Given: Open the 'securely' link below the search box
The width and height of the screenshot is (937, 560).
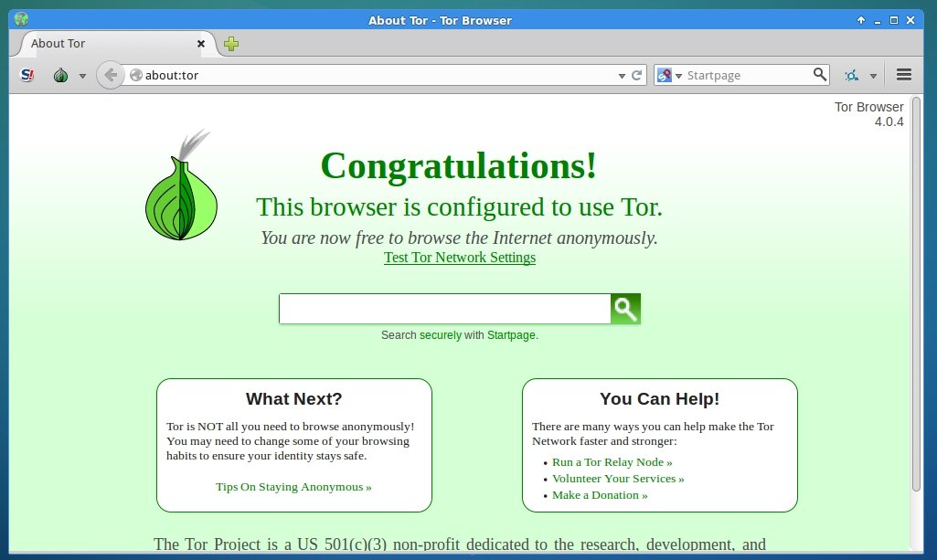Looking at the screenshot, I should [441, 335].
